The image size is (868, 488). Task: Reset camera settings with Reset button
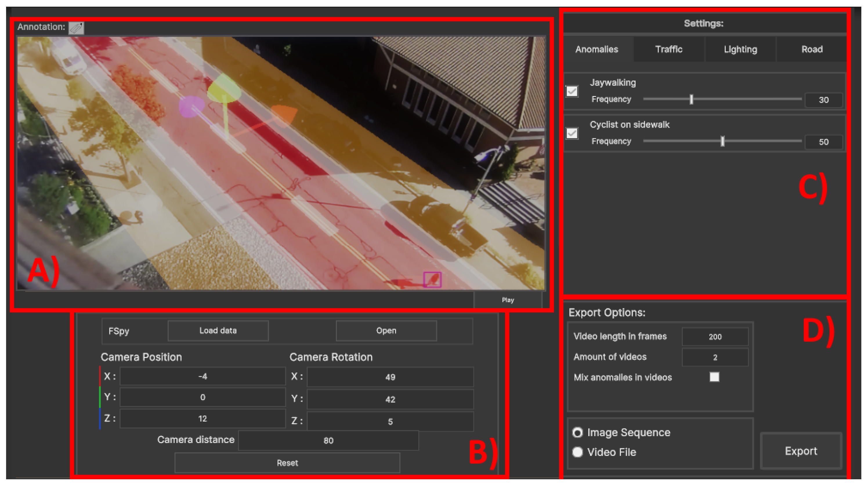(x=287, y=463)
